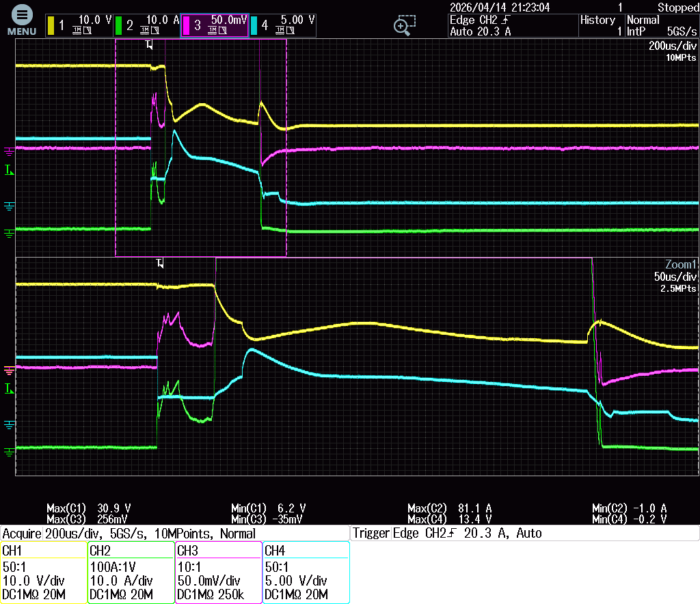
Task: Click the channel 3 coupling icons under 50.0mV
Action: coord(217,30)
